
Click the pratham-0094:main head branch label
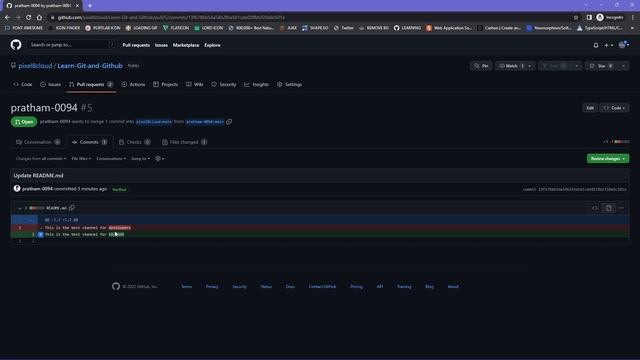pos(205,122)
